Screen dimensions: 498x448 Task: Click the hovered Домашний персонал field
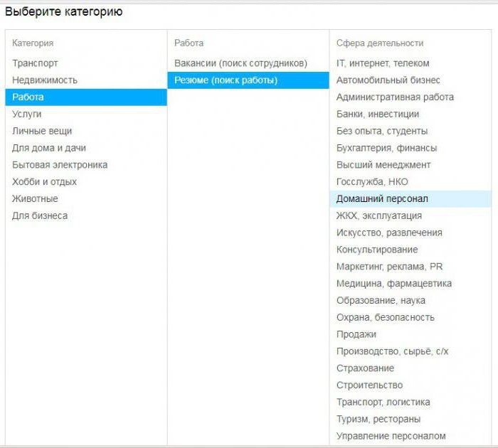(x=410, y=199)
